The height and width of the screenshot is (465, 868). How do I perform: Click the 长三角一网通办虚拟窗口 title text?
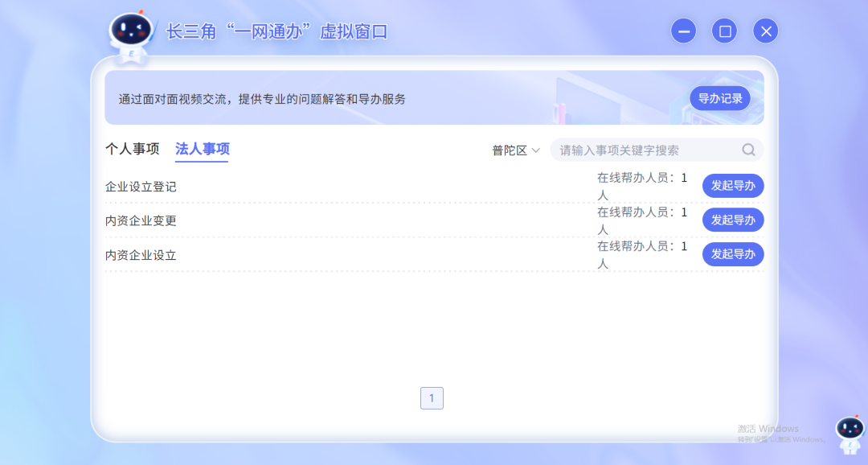point(276,32)
